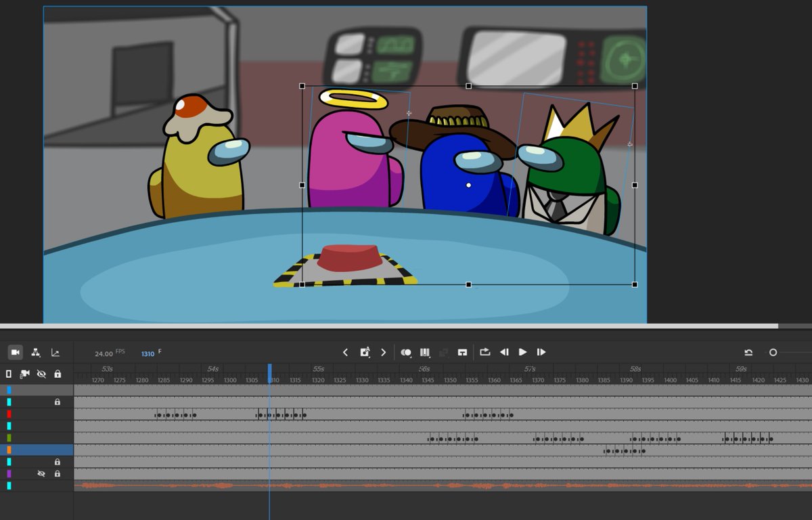The width and height of the screenshot is (812, 520).
Task: Click the audio waveform on the bottom layer
Action: pos(443,485)
